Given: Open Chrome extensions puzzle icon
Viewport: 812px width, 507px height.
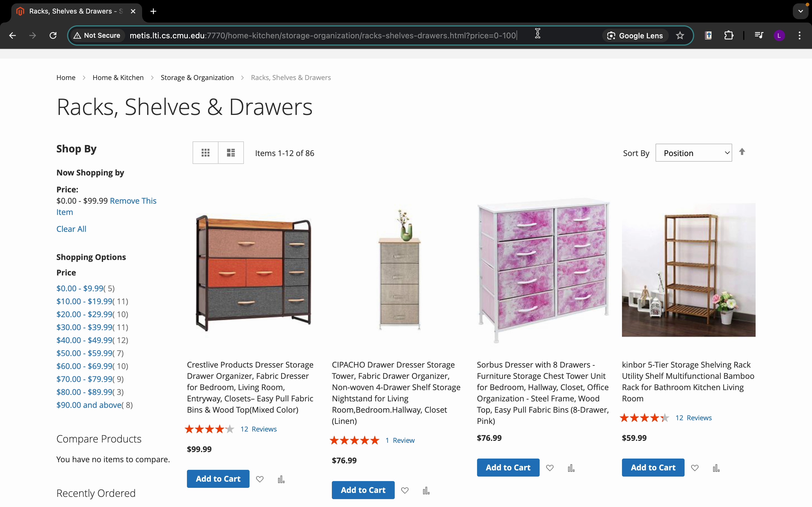Looking at the screenshot, I should click(729, 35).
